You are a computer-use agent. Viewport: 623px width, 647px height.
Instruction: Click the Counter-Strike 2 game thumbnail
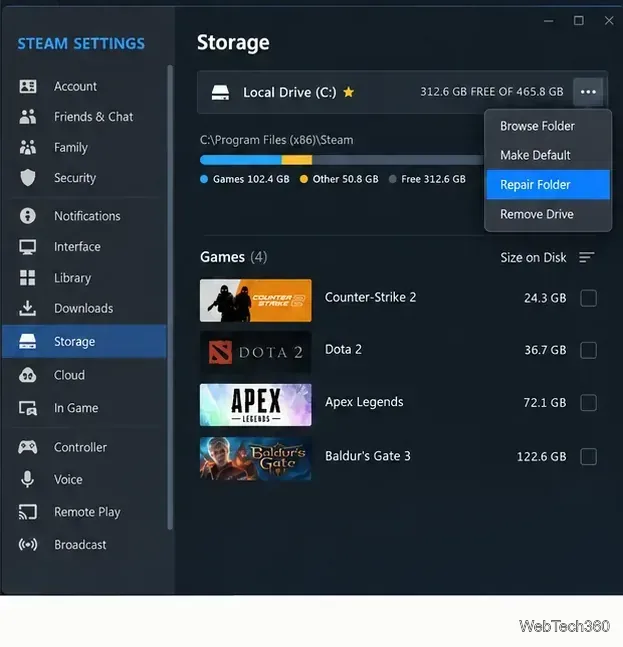[x=256, y=300]
